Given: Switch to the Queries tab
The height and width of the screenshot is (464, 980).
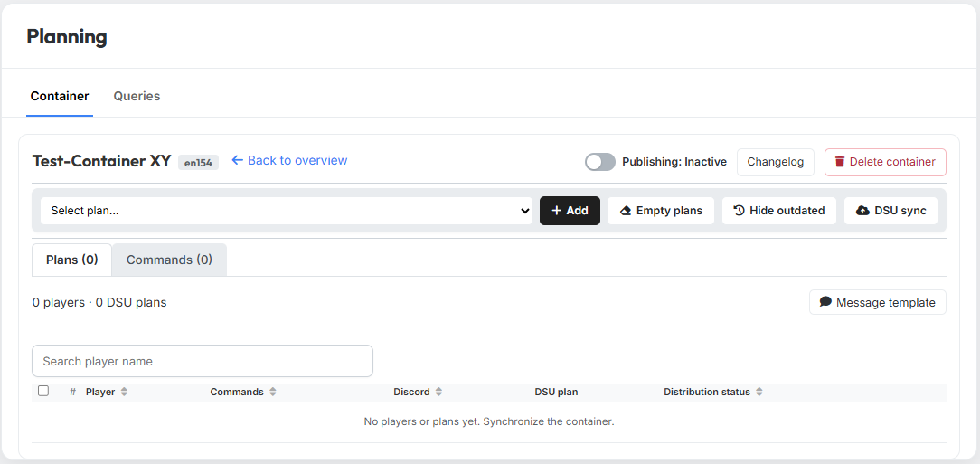Looking at the screenshot, I should click(137, 96).
